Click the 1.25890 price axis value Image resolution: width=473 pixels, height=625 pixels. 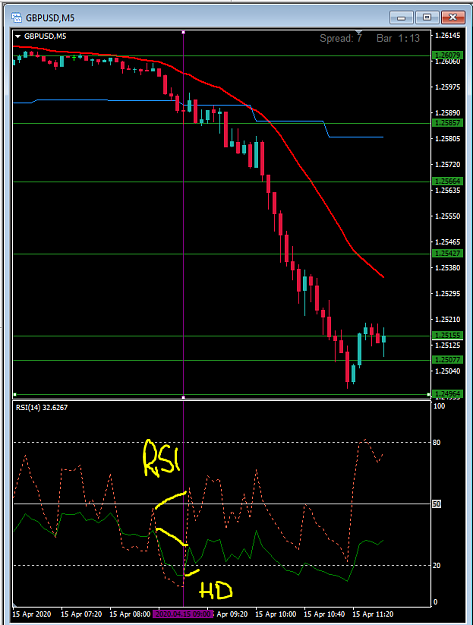coord(447,113)
